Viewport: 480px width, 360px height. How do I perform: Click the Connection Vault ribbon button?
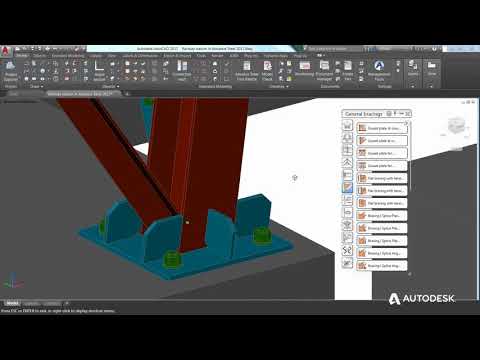click(182, 71)
